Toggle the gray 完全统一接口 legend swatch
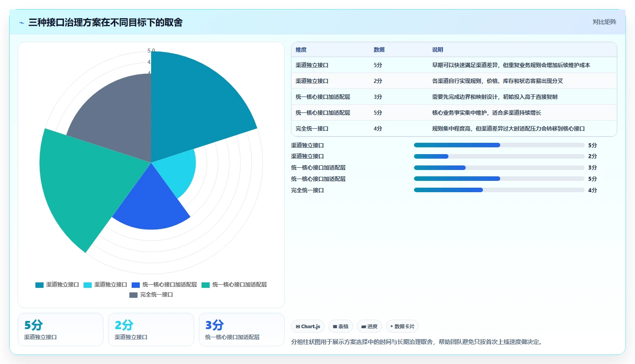The width and height of the screenshot is (635, 364). [x=133, y=295]
